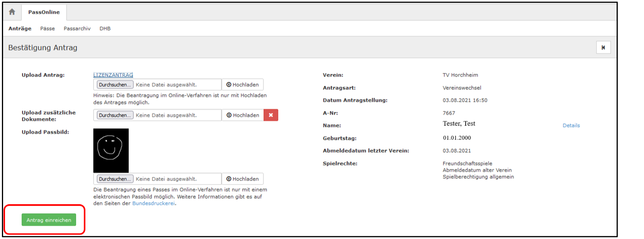Viewport: 644px width, 239px height.
Task: Browse for the Antrag upload file
Action: [115, 85]
